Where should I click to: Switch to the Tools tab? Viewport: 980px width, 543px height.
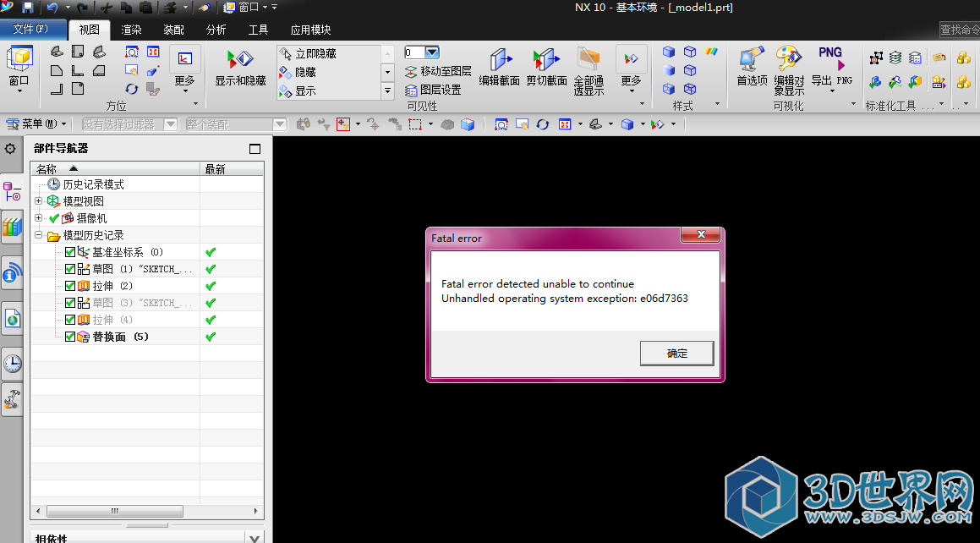click(258, 30)
